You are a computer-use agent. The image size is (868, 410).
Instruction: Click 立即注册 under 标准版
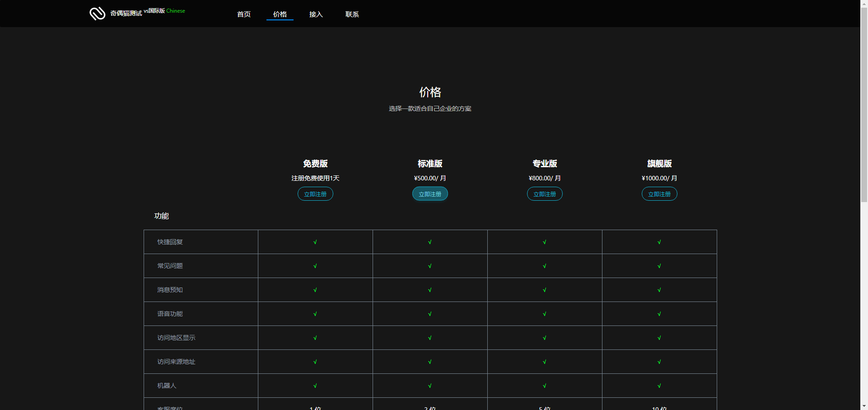[430, 194]
